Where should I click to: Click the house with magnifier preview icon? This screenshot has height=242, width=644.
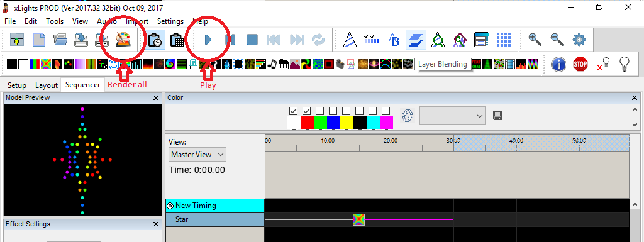point(460,40)
